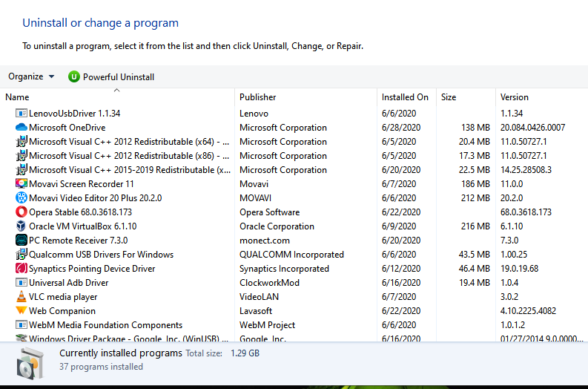Click the green Powerful Uninstall icon
The image size is (588, 389).
coord(74,76)
